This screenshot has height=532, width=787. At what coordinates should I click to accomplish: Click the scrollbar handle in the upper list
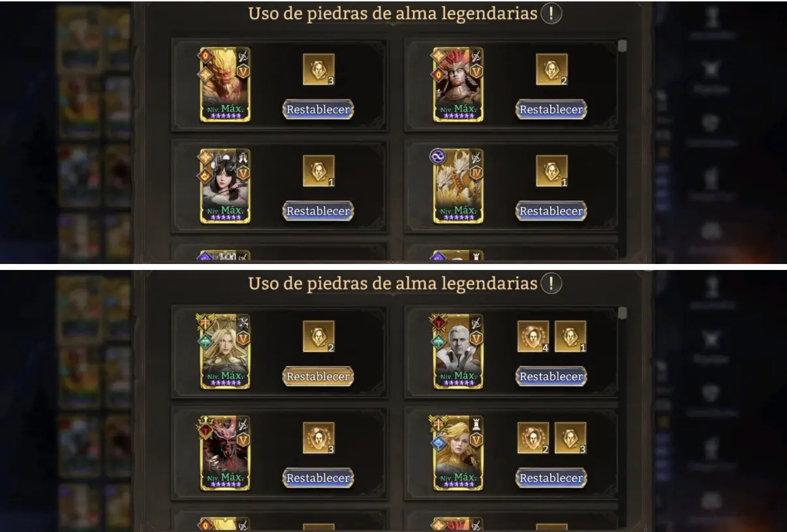click(x=623, y=46)
